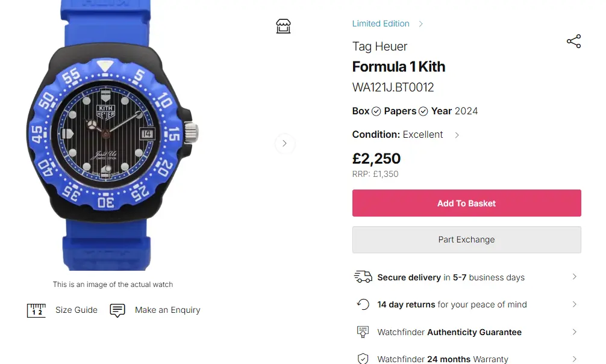Screen dimensions: 606x364
Task: Go to the next watch image
Action: click(284, 144)
